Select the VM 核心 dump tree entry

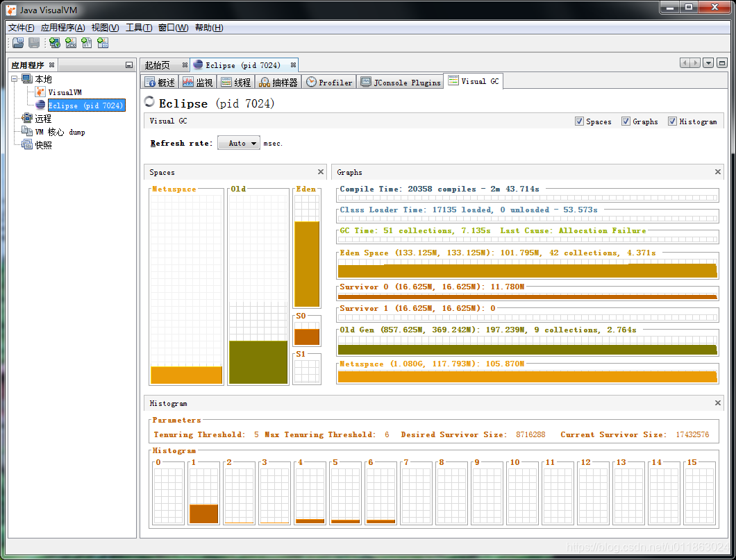click(60, 132)
